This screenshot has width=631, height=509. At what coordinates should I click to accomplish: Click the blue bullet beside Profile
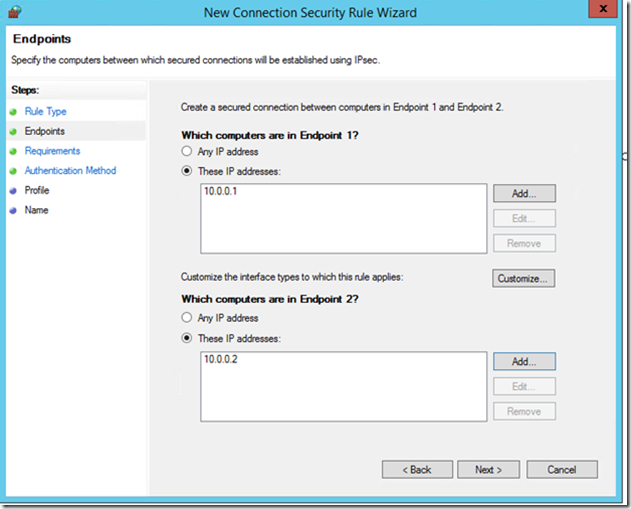point(13,190)
